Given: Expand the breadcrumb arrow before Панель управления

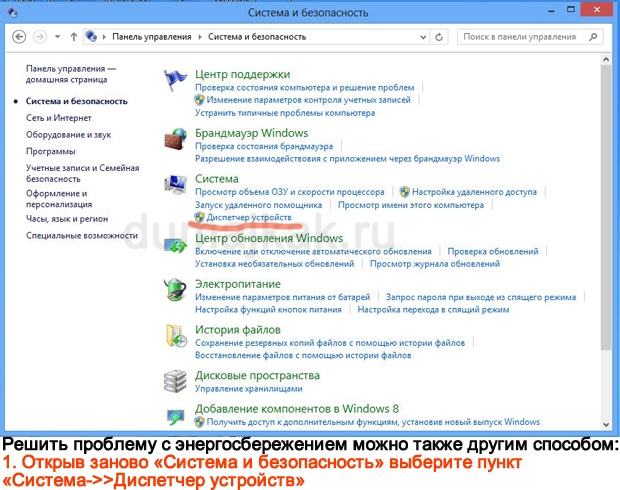Looking at the screenshot, I should coord(104,37).
